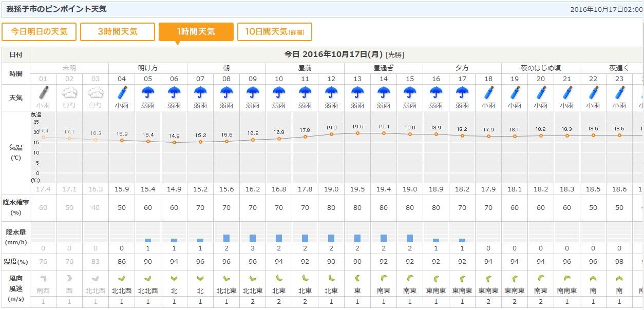This screenshot has width=644, height=310.
Task: Click the 北北西 wind arrow at hour 04
Action: (x=122, y=278)
